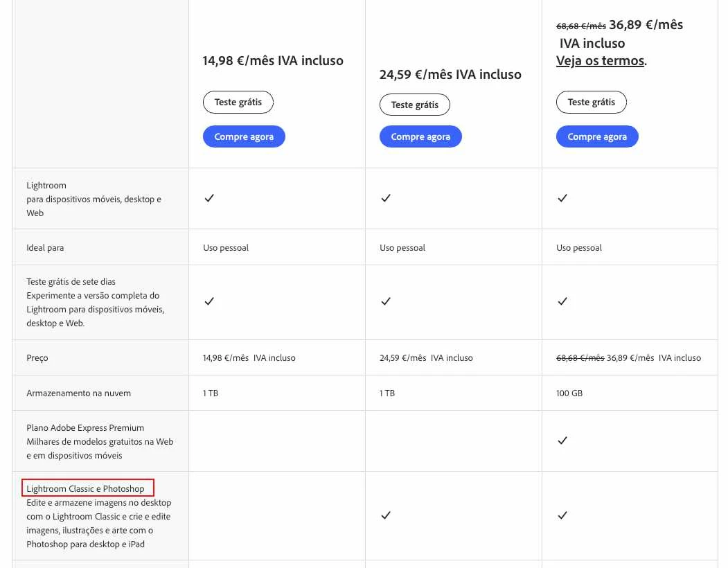The height and width of the screenshot is (568, 728).
Task: Click the highlighted Lightroom Classic e Photoshop label
Action: [x=85, y=488]
